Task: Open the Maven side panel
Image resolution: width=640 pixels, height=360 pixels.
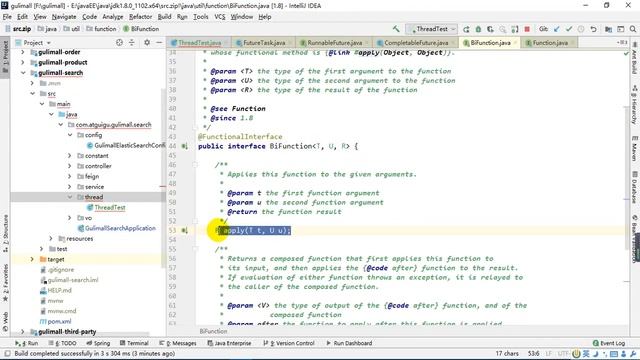Action: coord(635,149)
